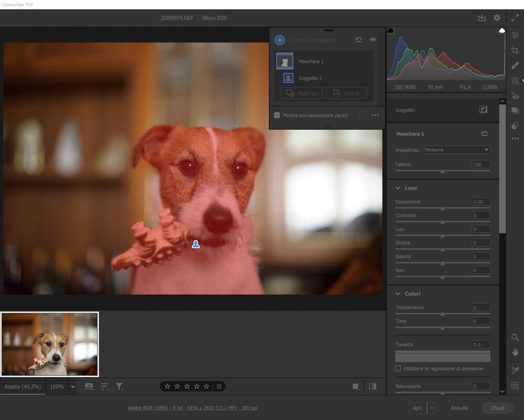
Task: Click the create new mask plus icon
Action: point(280,40)
